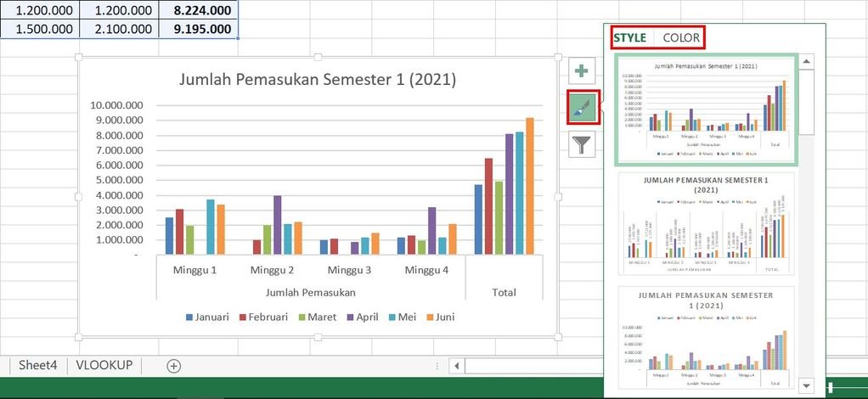Click the style gallery scroll up arrow
Viewport: 868px width, 399px height.
pyautogui.click(x=807, y=61)
